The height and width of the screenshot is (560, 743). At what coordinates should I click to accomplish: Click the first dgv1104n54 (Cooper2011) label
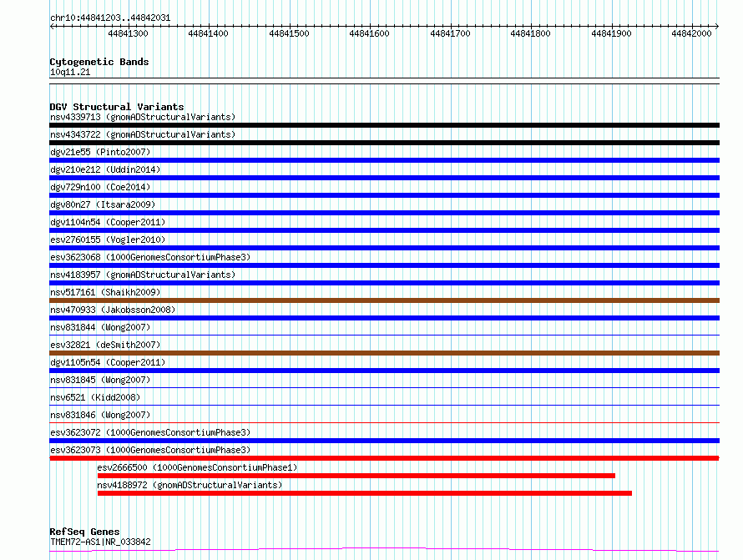(108, 222)
